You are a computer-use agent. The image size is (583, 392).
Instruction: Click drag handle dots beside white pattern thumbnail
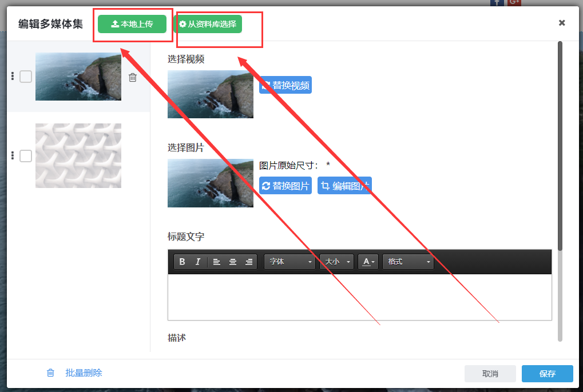pyautogui.click(x=13, y=156)
